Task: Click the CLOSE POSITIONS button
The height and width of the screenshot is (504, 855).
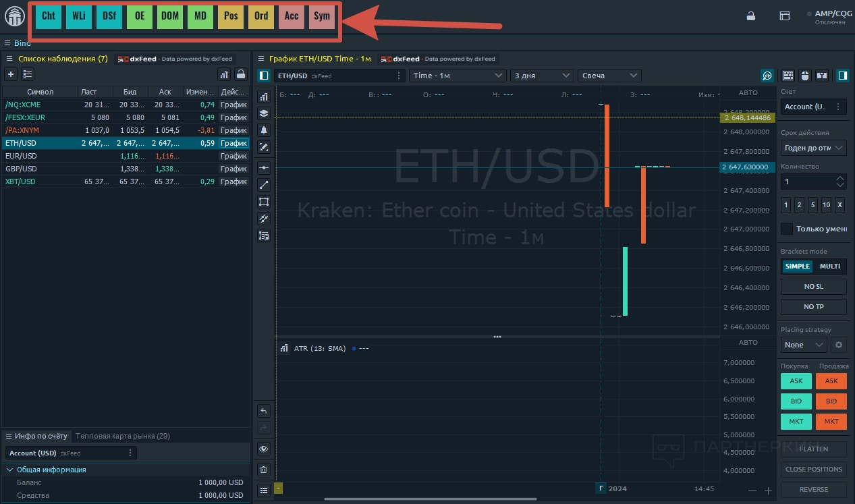Action: [814, 470]
